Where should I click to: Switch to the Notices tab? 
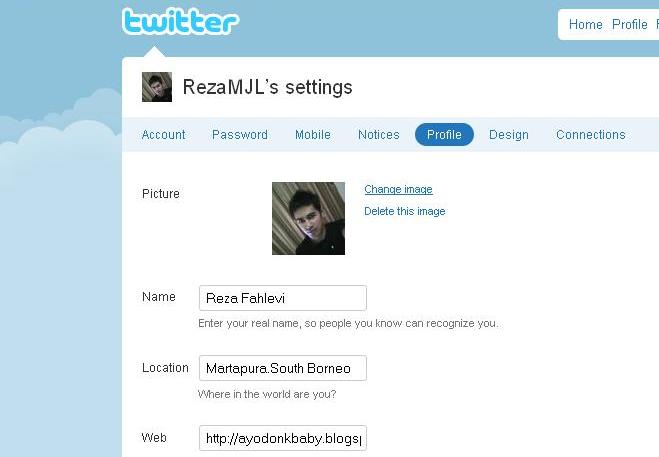pos(378,135)
